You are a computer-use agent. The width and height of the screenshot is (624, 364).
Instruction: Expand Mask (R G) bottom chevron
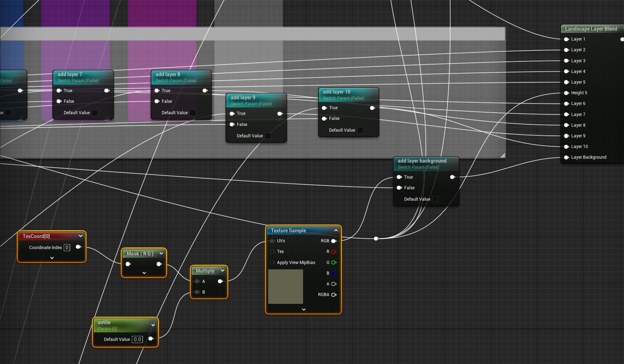144,273
